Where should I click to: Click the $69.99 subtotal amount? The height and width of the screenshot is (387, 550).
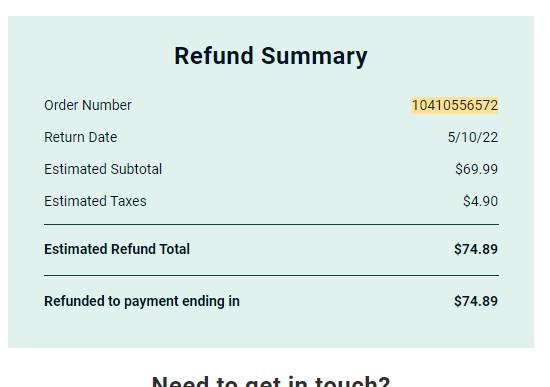point(476,169)
